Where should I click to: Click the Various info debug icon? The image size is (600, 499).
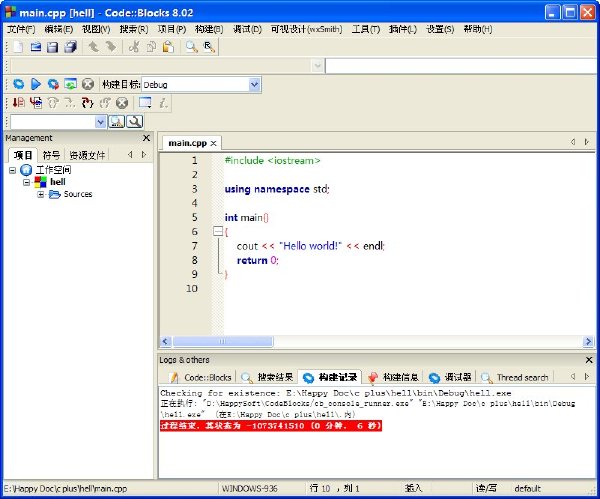click(163, 103)
